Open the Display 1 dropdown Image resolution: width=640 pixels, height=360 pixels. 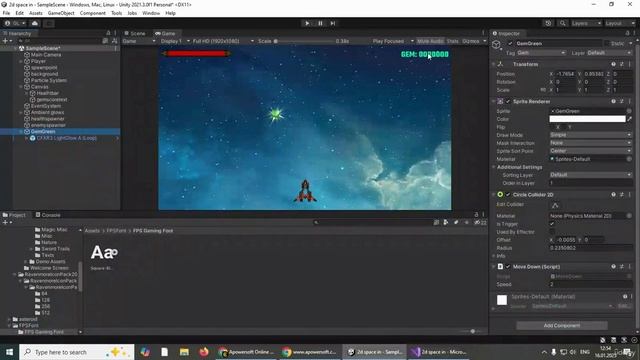(175, 41)
